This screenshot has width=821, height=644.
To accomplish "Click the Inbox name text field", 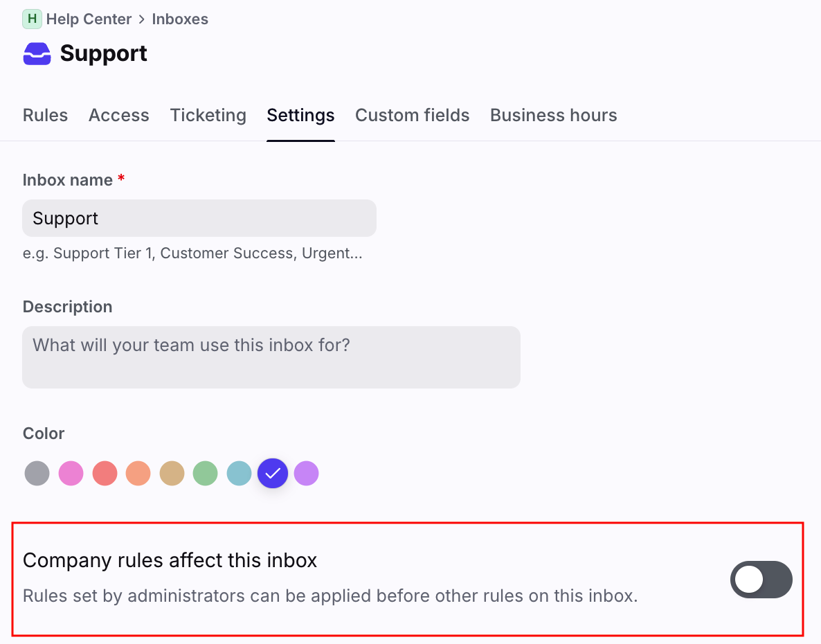I will [x=199, y=218].
